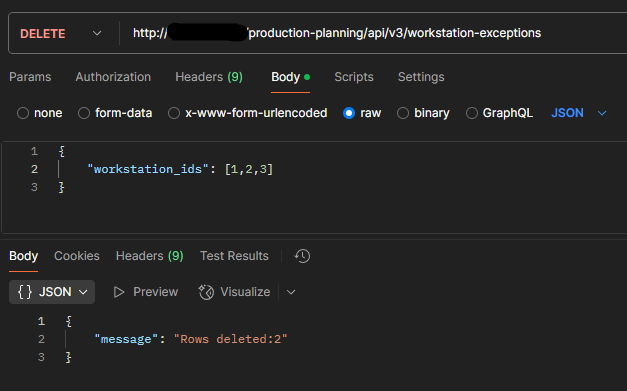This screenshot has width=627, height=391.
Task: Open the DELETE method dropdown
Action: tap(61, 33)
